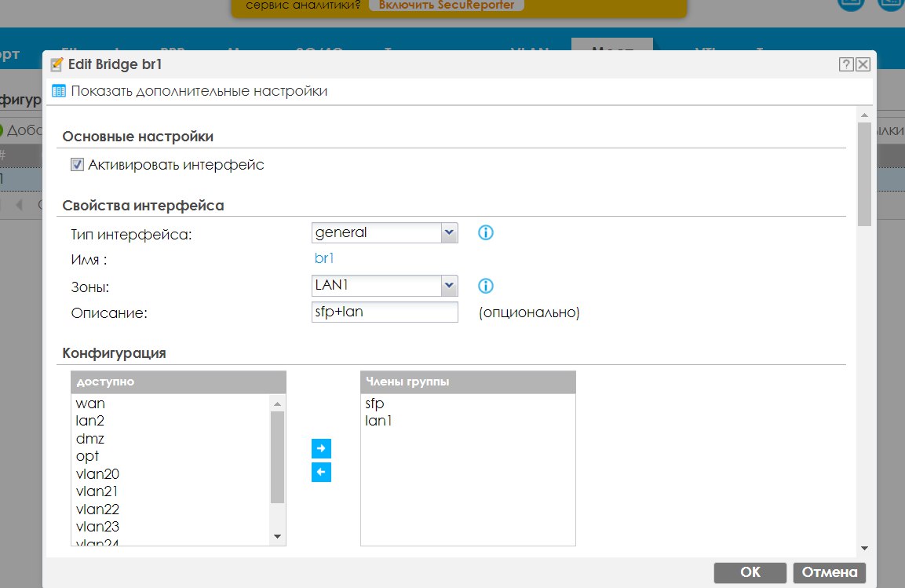
Task: Click the Описание input field
Action: (385, 312)
